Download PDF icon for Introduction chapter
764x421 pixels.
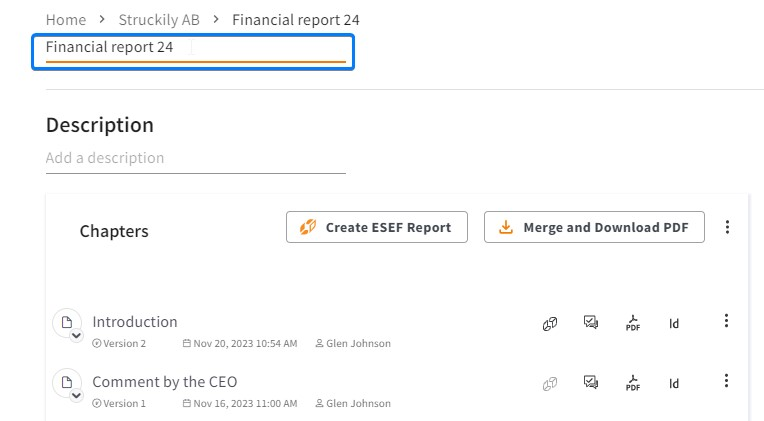click(633, 323)
